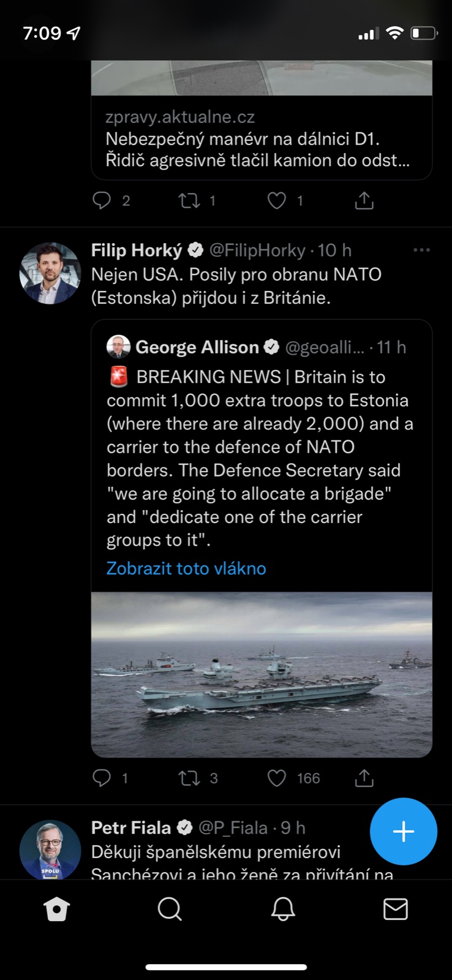Go to the Home tab
The image size is (452, 980).
pyautogui.click(x=57, y=909)
